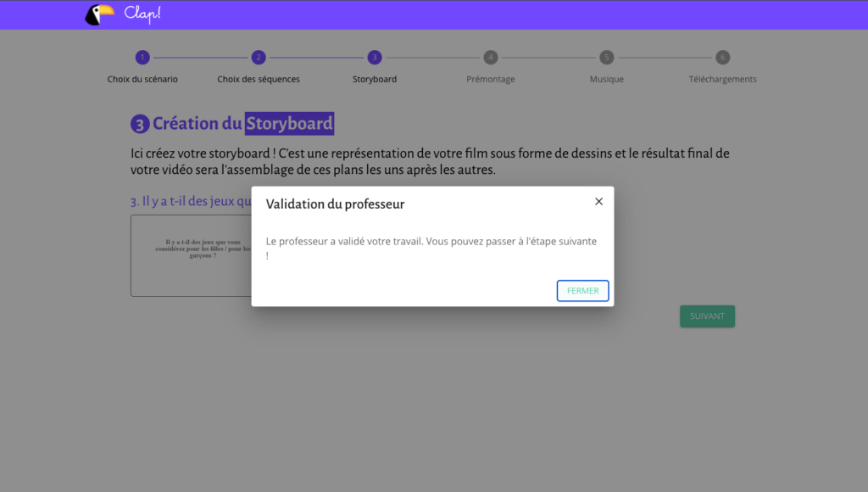Screen dimensions: 868x492
Task: Click the Storyboard step label
Action: tap(375, 79)
